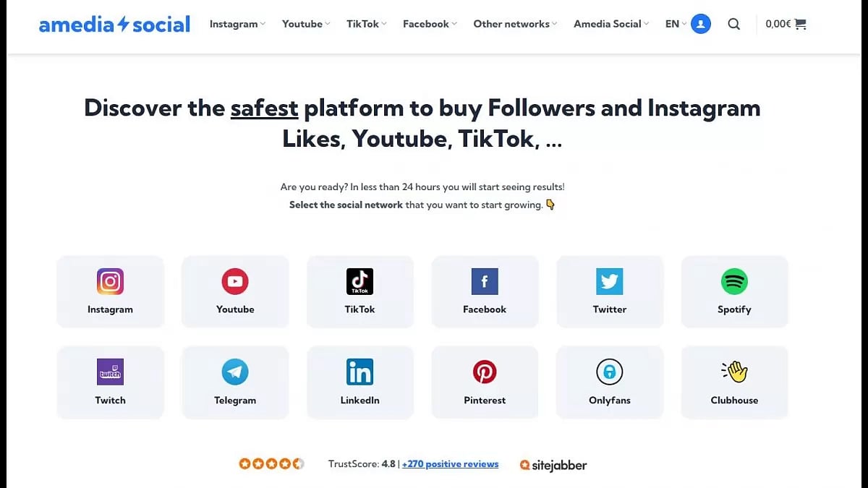Click the Instagram logo icon tile
Screen dimensions: 868x488
[110, 282]
